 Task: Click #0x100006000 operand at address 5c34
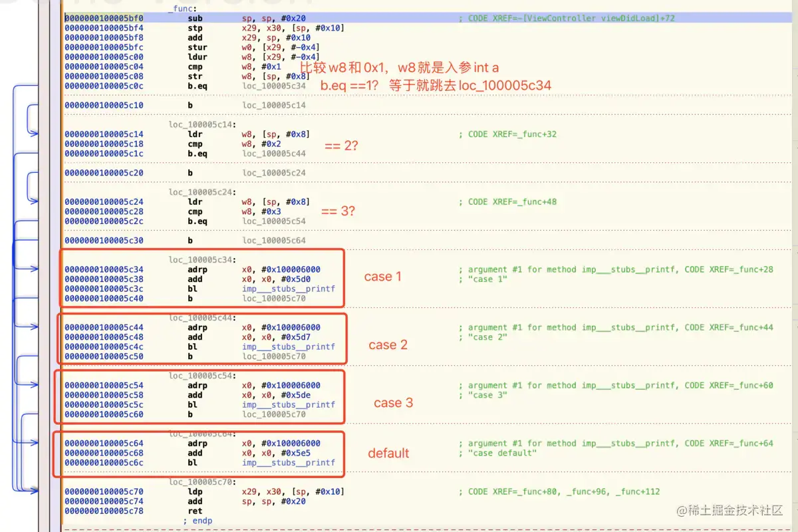[x=290, y=270]
